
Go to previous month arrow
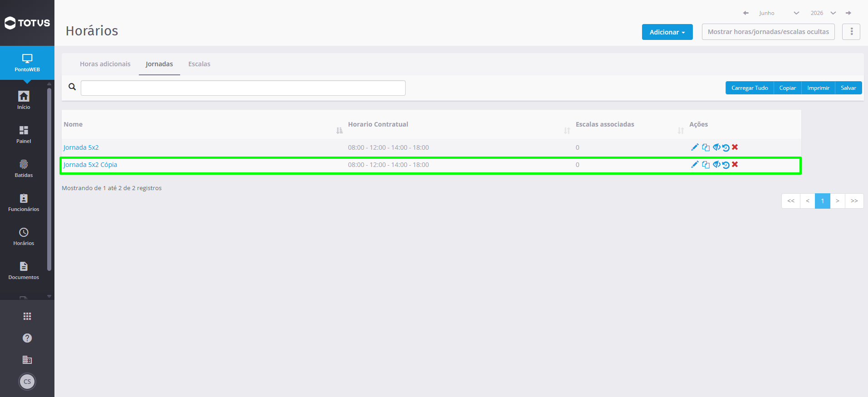(x=746, y=13)
